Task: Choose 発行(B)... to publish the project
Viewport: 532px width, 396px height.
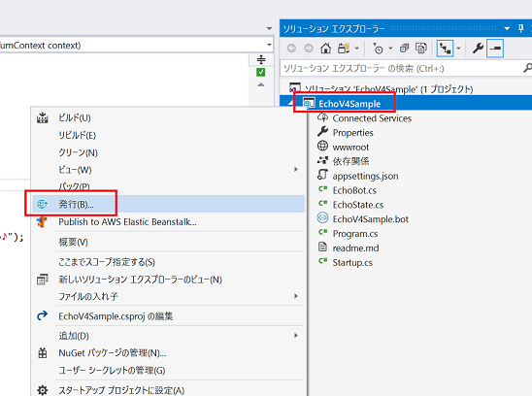Action: pos(169,204)
